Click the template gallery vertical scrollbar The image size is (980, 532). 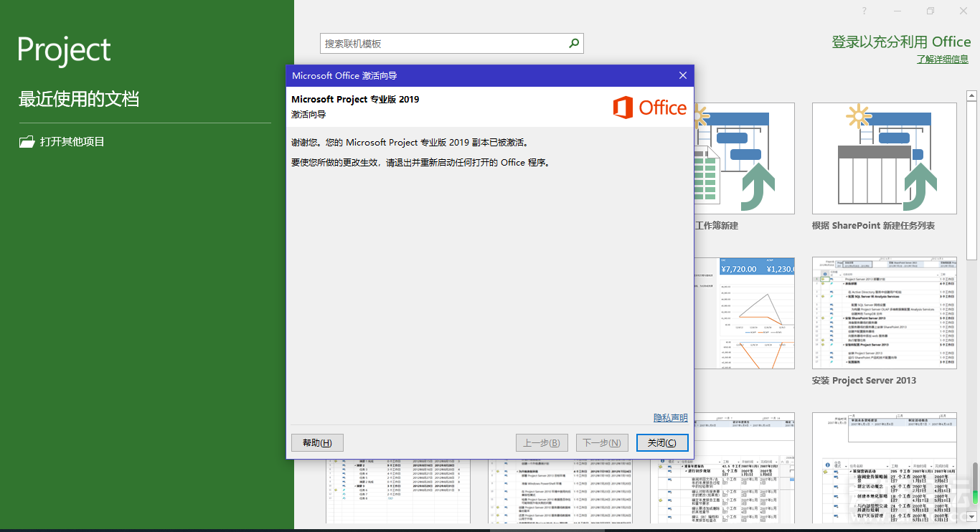coord(972,181)
